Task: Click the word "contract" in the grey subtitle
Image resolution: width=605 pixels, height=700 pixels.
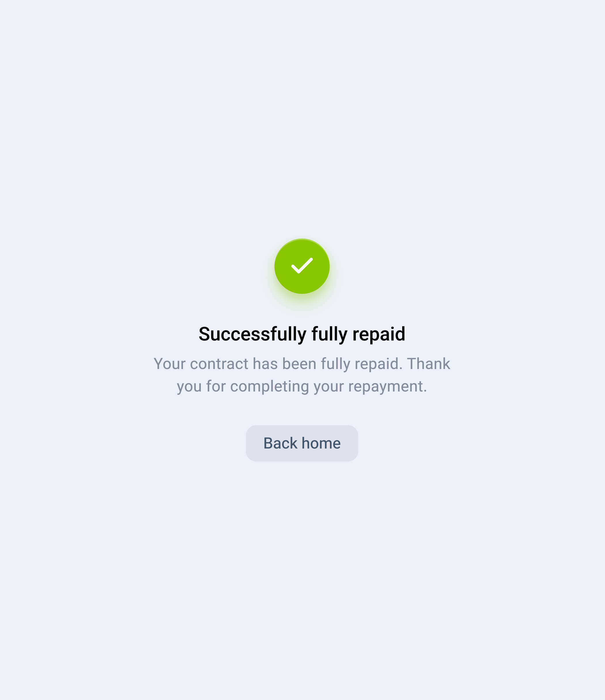Action: tap(219, 364)
